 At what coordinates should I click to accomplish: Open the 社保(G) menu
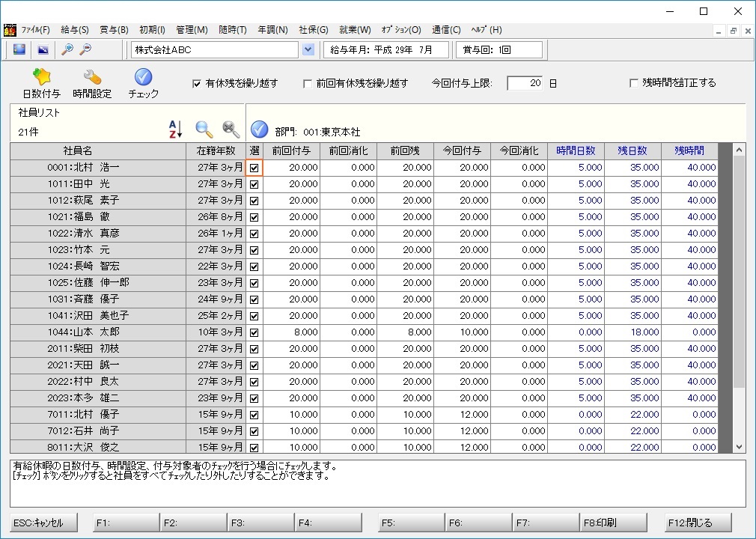(314, 30)
